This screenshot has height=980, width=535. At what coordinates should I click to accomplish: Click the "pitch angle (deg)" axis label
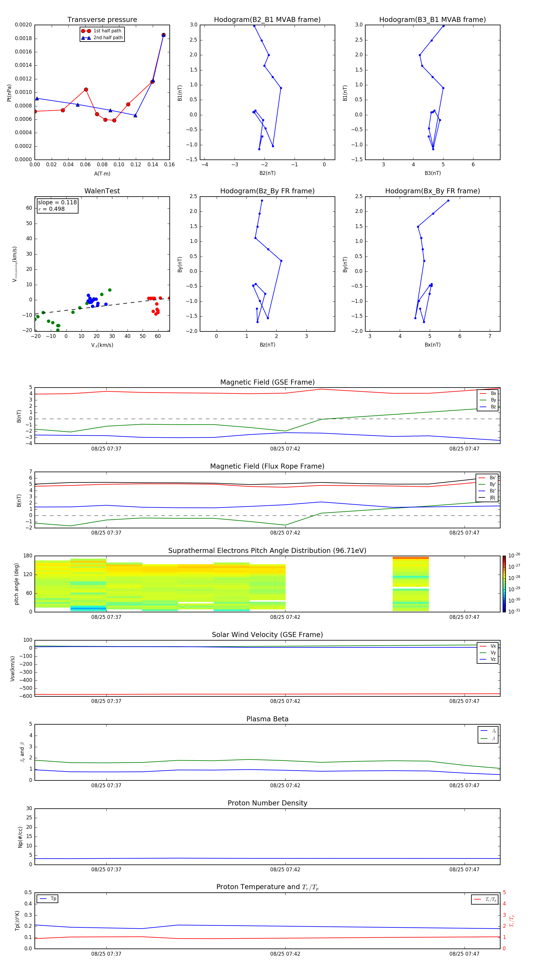tap(16, 584)
